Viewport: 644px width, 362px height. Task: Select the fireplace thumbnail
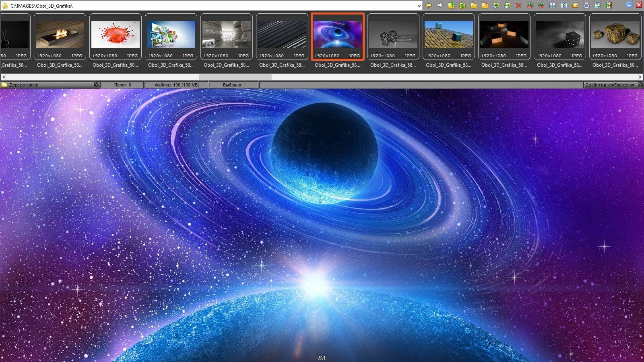coord(60,37)
